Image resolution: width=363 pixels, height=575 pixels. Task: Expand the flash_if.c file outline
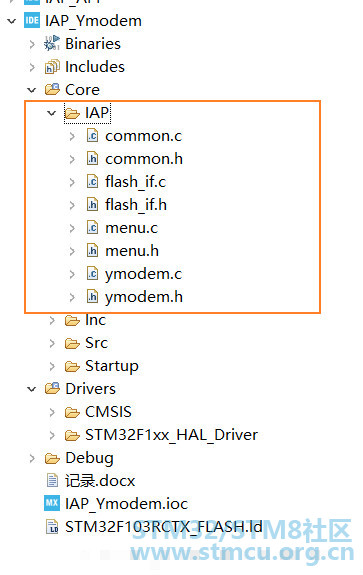(x=72, y=182)
